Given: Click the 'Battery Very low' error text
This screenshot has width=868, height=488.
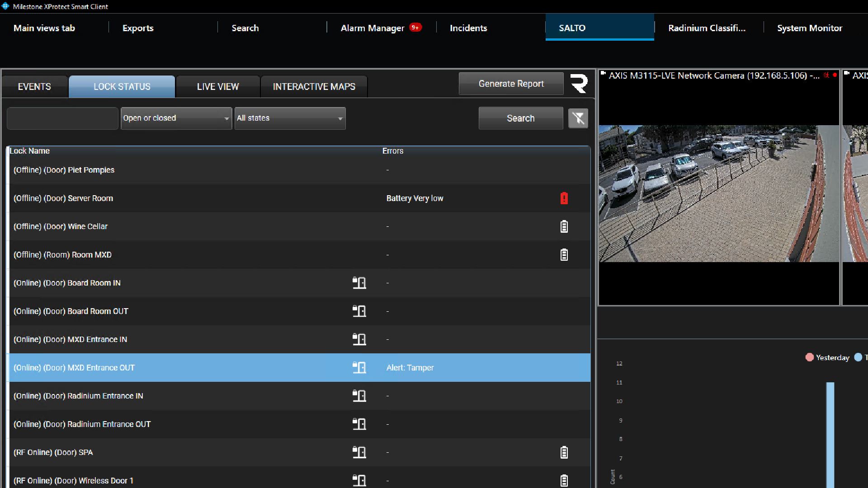Looking at the screenshot, I should click(415, 198).
